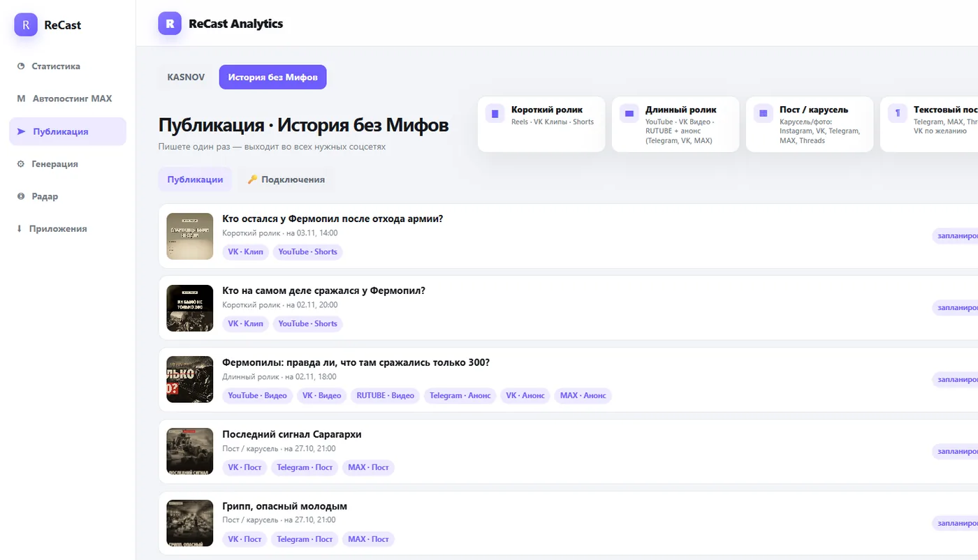Switch to the Публикации tab

(195, 179)
